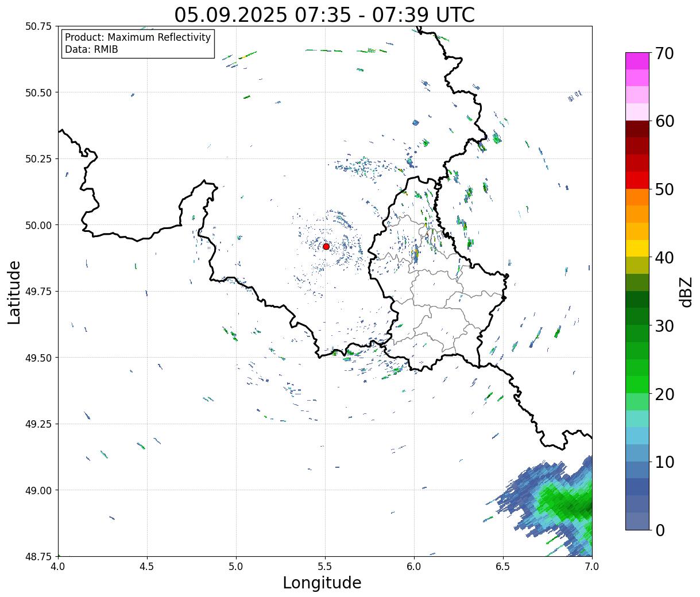The image size is (700, 597).
Task: Click latitude tick label 48.75
Action: (x=38, y=556)
